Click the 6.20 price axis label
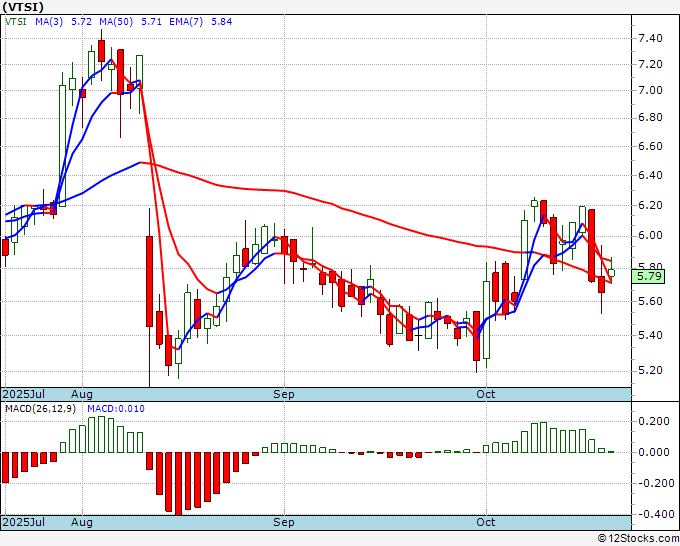Screen dimensions: 680x546 click(x=651, y=206)
